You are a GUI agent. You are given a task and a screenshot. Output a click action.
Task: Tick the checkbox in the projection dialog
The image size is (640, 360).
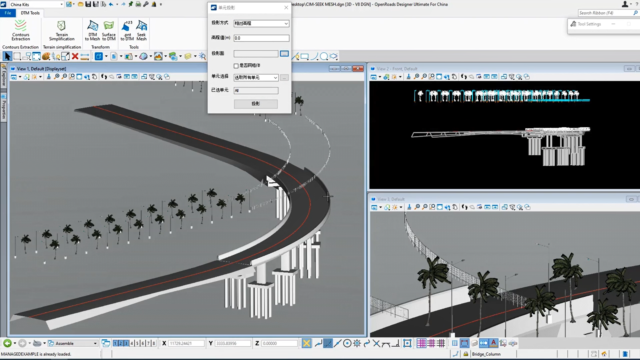[x=236, y=66]
